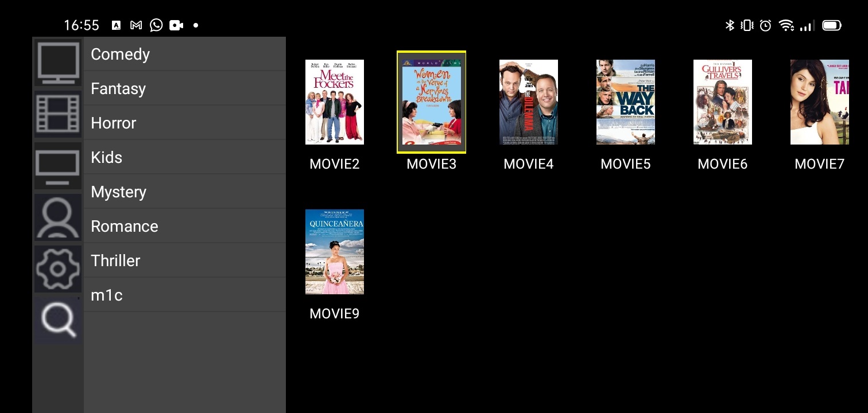Choose the Horror genre

[x=184, y=123]
